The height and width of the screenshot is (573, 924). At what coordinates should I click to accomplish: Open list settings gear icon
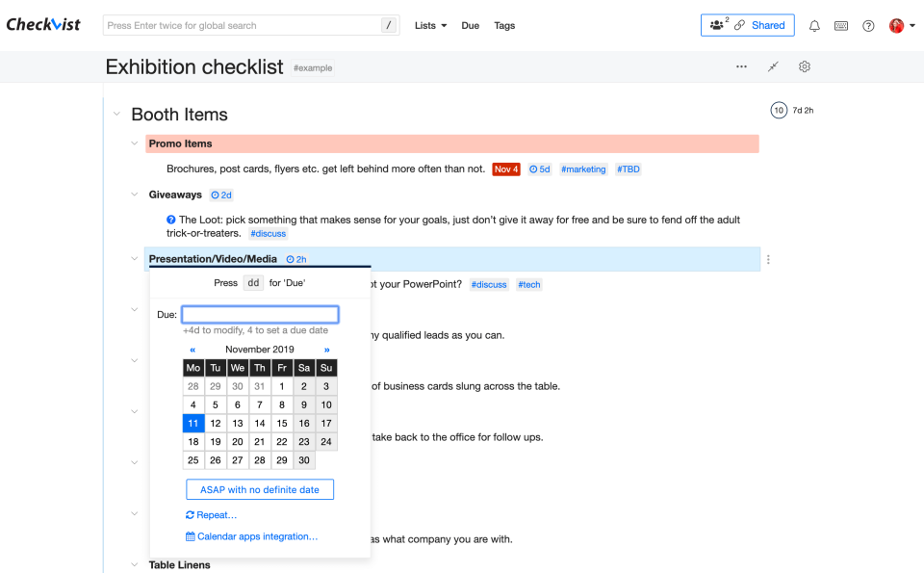point(805,66)
